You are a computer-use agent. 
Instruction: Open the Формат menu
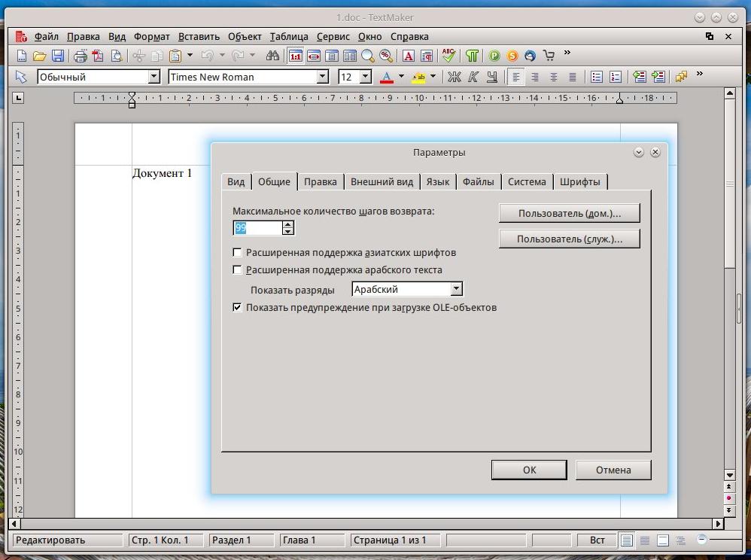[x=152, y=36]
